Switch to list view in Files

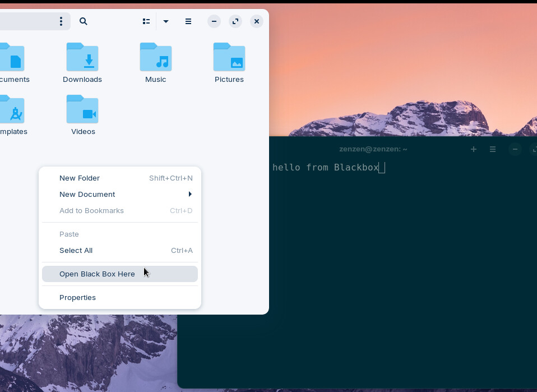[x=146, y=21]
